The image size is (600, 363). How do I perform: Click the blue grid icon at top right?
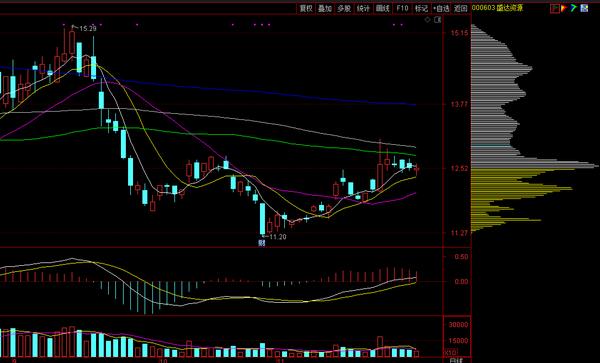tap(584, 8)
